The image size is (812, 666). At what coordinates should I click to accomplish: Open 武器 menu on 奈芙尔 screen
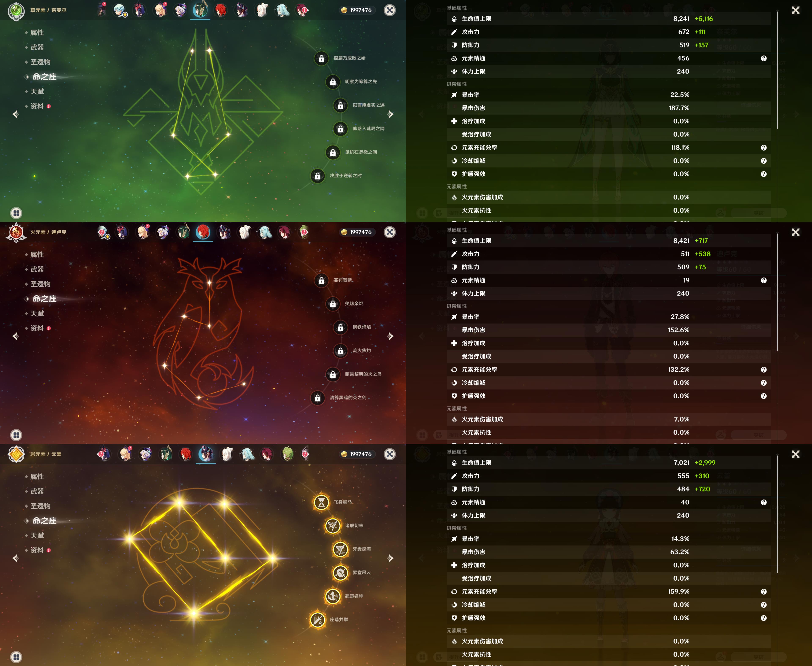(x=37, y=47)
